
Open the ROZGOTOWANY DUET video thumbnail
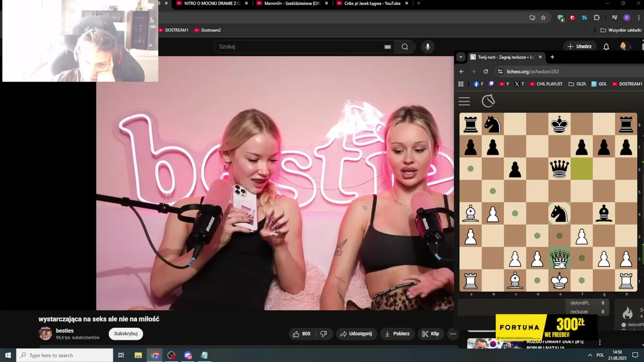coord(496,343)
